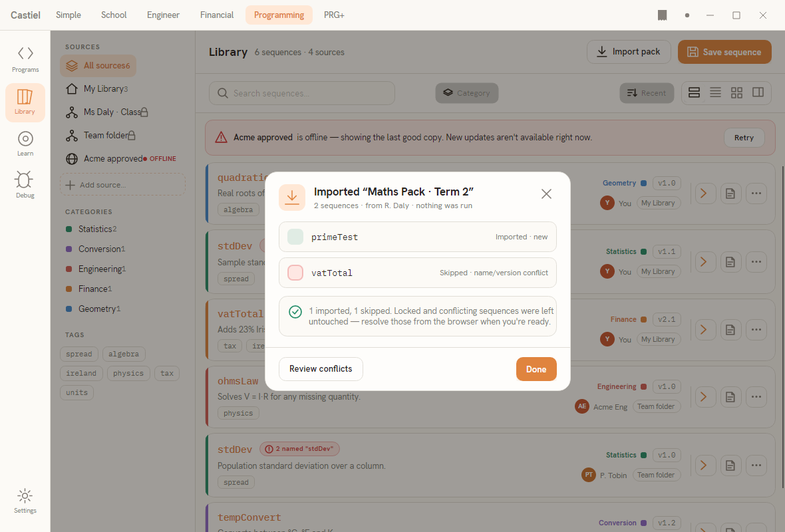Filter by purple Conversion category
Image resolution: width=785 pixels, height=532 pixels.
click(x=96, y=249)
